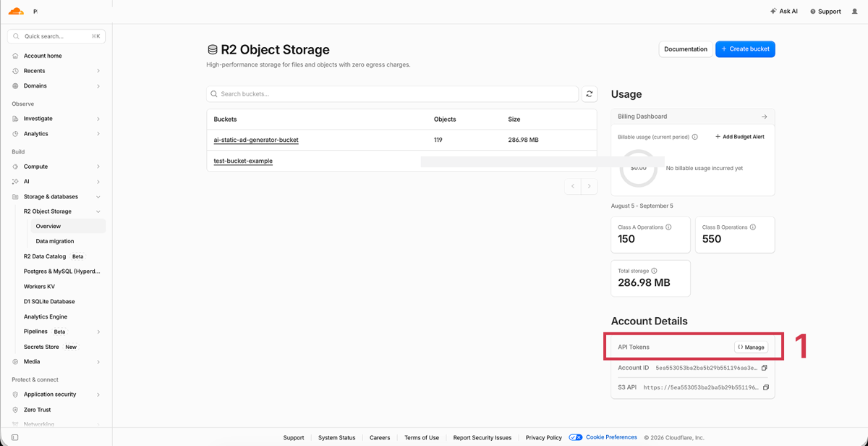Show info for Total storage
The width and height of the screenshot is (868, 446).
pyautogui.click(x=654, y=271)
